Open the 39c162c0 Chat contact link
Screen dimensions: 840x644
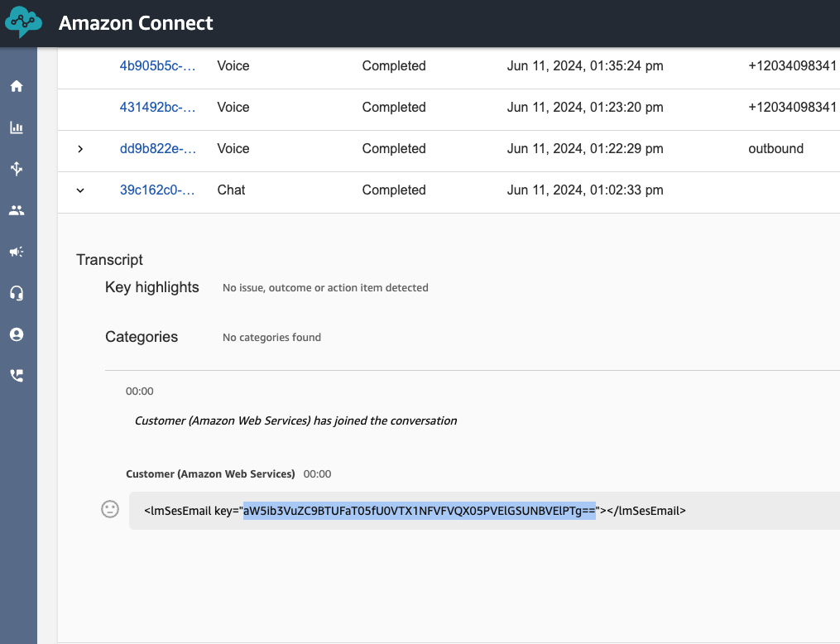pos(157,190)
